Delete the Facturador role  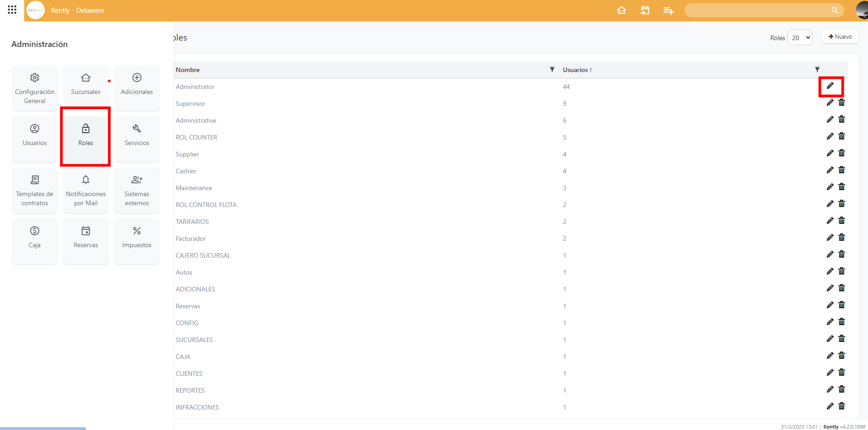point(842,238)
